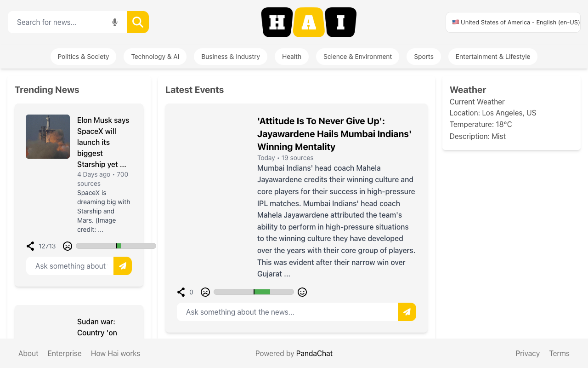Select the Technology & AI category

(155, 57)
